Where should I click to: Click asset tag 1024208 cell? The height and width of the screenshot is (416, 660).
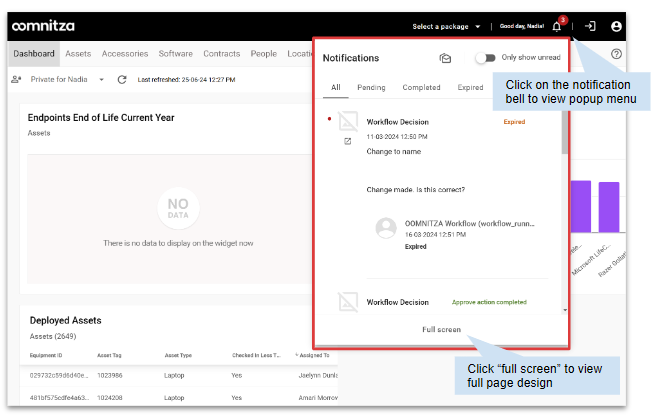coord(109,398)
